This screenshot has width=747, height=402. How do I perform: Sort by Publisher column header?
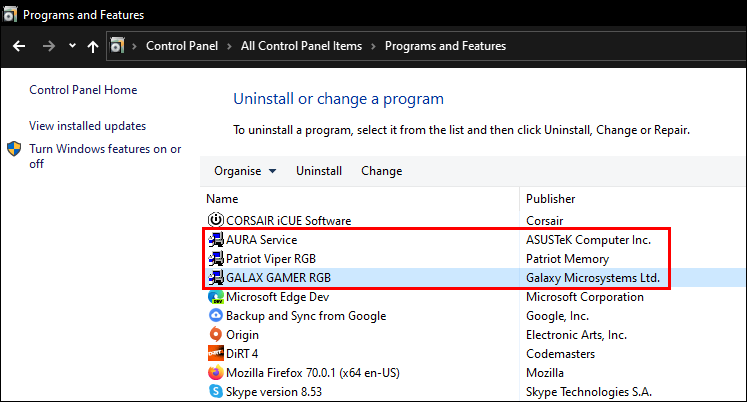pos(550,199)
